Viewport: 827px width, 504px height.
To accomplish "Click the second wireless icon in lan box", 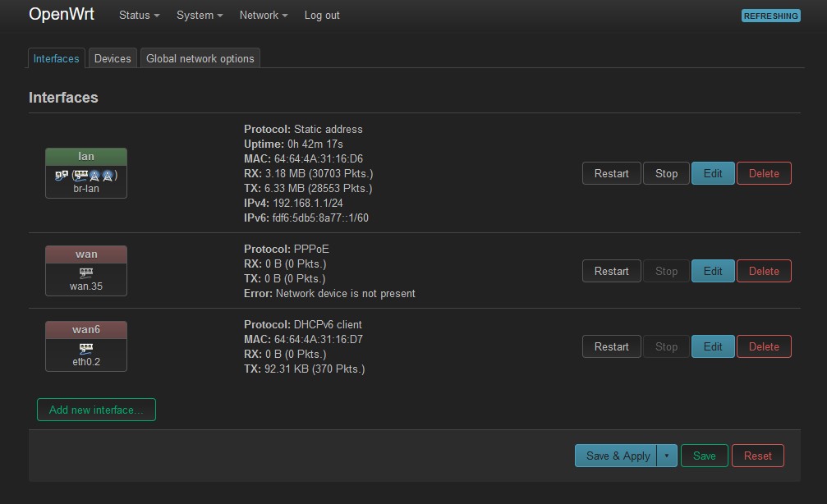I will (108, 175).
